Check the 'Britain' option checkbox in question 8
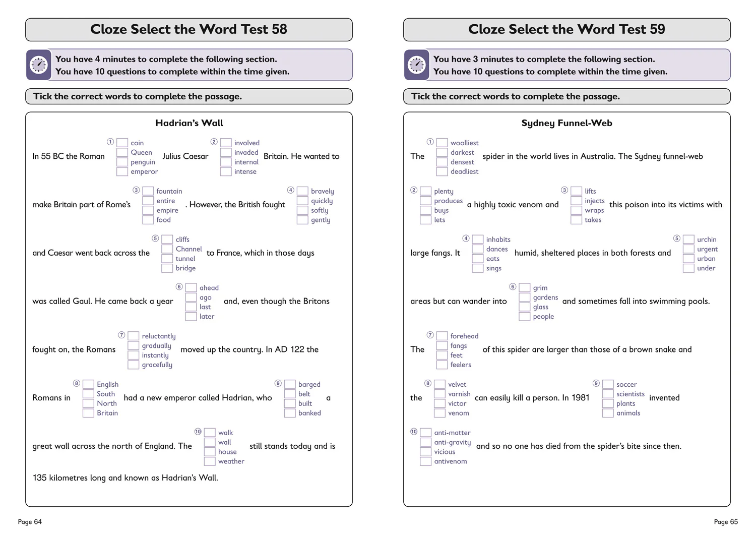This screenshot has height=535, width=756. 88,413
